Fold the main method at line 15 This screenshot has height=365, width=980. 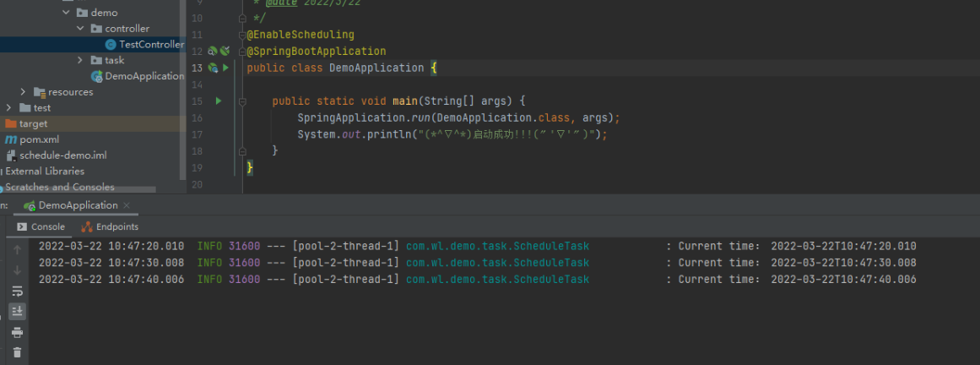243,101
